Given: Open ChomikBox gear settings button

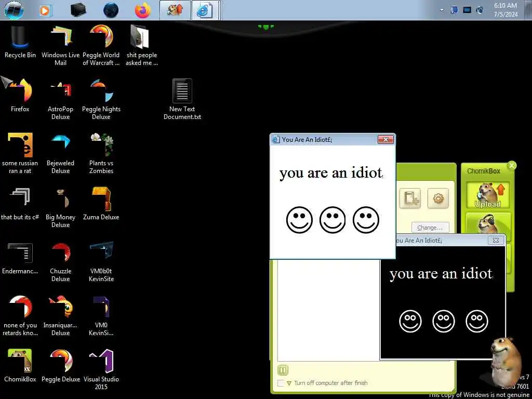Looking at the screenshot, I should click(438, 198).
